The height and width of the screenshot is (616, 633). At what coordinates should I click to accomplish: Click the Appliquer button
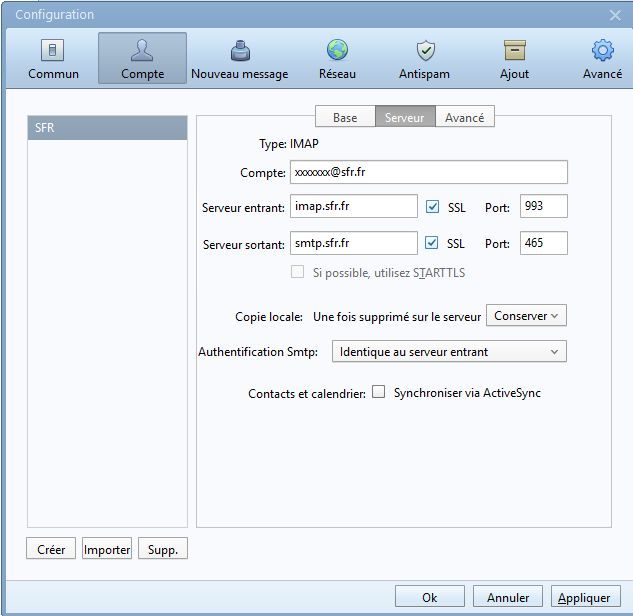pos(584,597)
